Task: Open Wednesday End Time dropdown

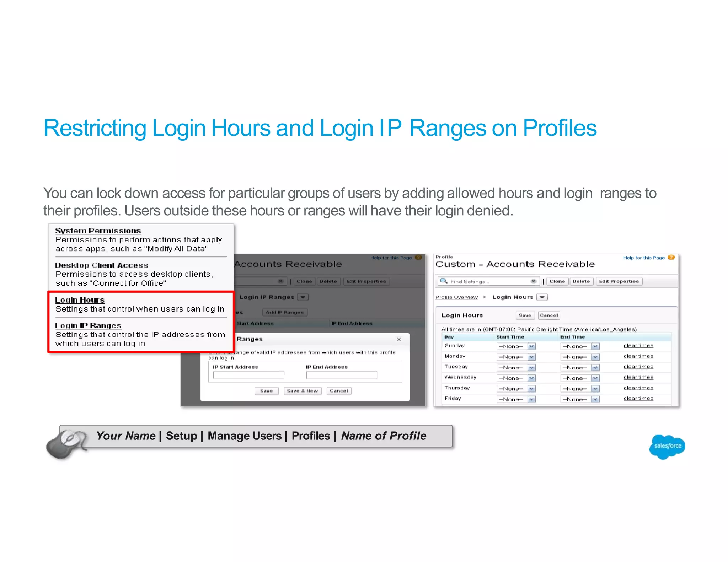Action: click(x=580, y=378)
